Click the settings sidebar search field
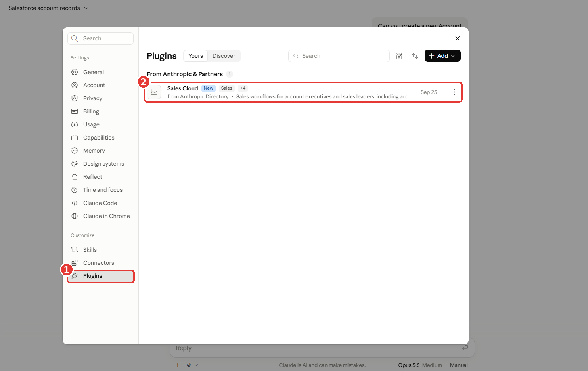This screenshot has width=588, height=371. (100, 38)
